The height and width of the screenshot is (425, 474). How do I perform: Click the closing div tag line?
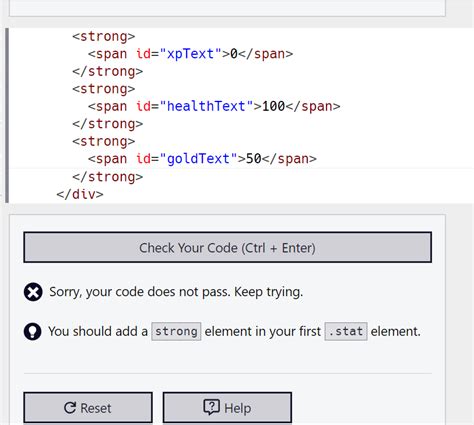click(x=80, y=194)
